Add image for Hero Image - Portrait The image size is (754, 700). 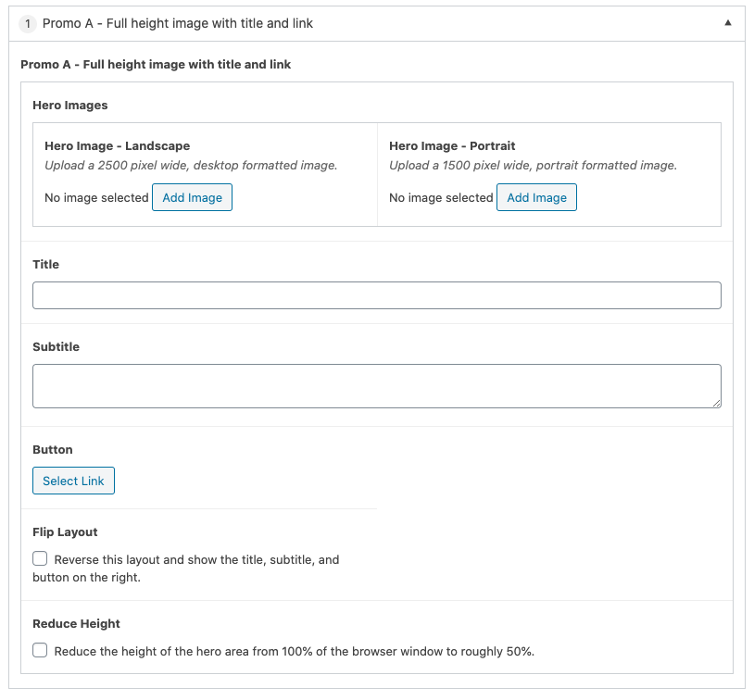pyautogui.click(x=536, y=197)
